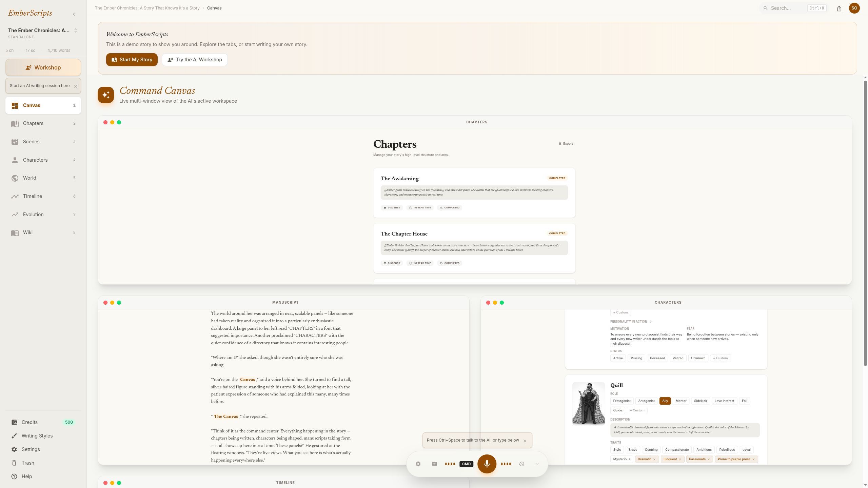This screenshot has width=868, height=488.
Task: Navigate to World section
Action: (x=43, y=178)
